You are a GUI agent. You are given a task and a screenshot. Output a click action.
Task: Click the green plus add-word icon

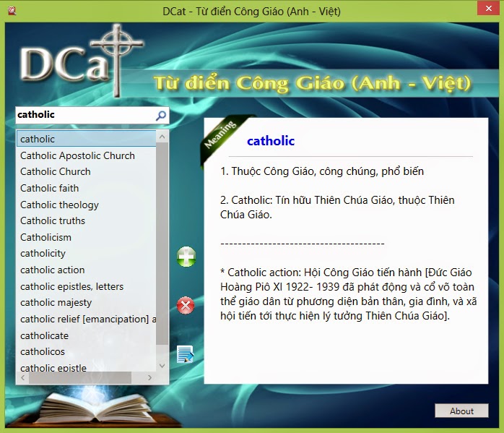point(186,257)
